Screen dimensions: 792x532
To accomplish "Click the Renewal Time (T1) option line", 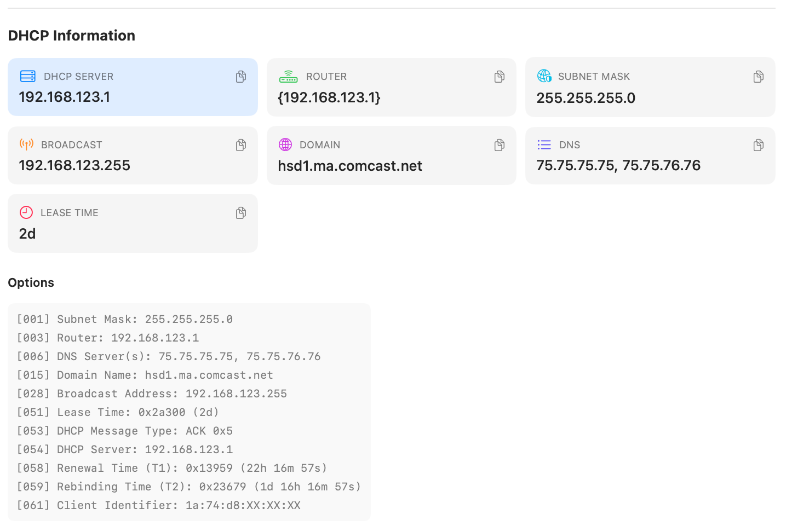I will click(172, 468).
